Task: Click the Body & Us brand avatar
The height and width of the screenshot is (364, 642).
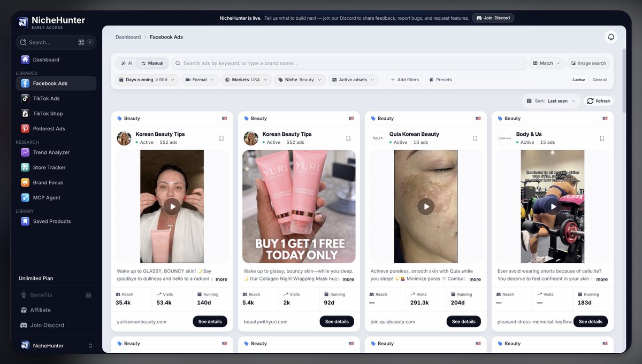Action: 505,138
